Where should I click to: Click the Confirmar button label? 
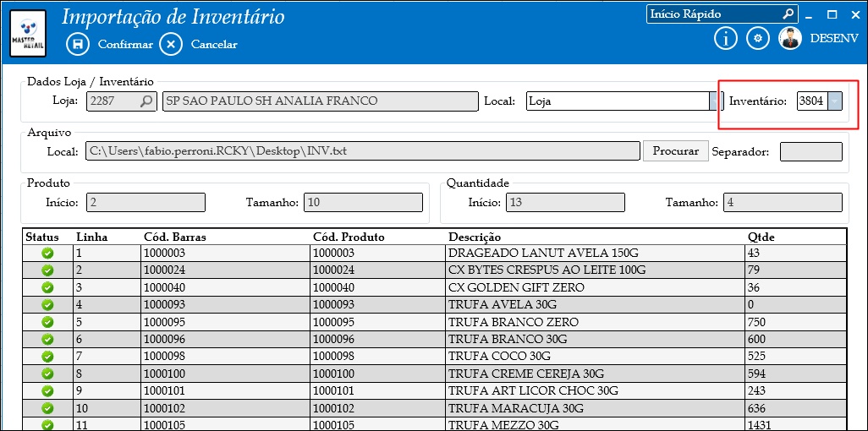click(125, 45)
